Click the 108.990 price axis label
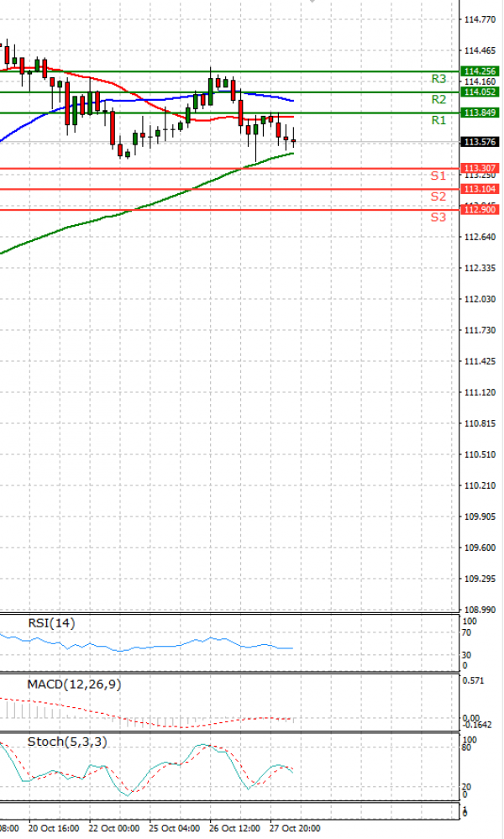 point(480,610)
